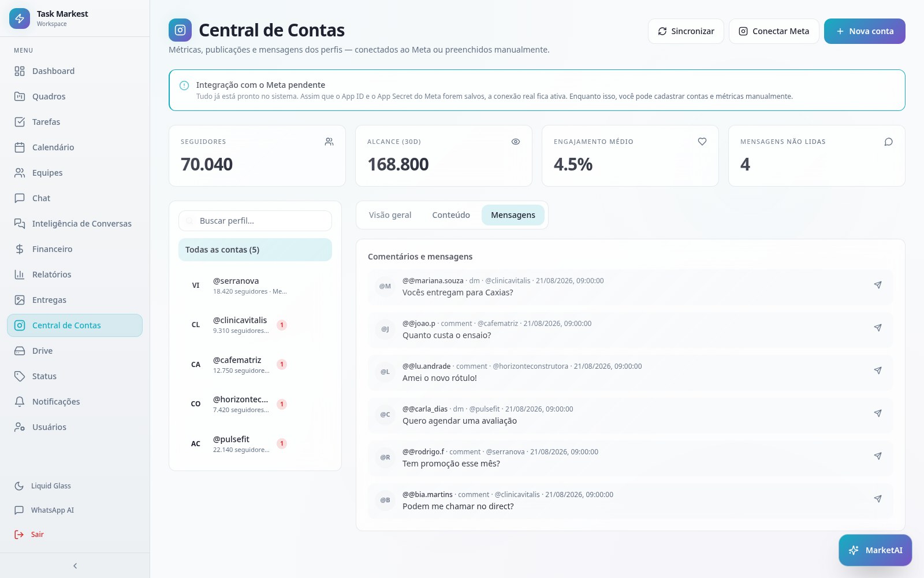Viewport: 924px width, 578px height.
Task: Open Drive in the sidebar
Action: point(75,351)
